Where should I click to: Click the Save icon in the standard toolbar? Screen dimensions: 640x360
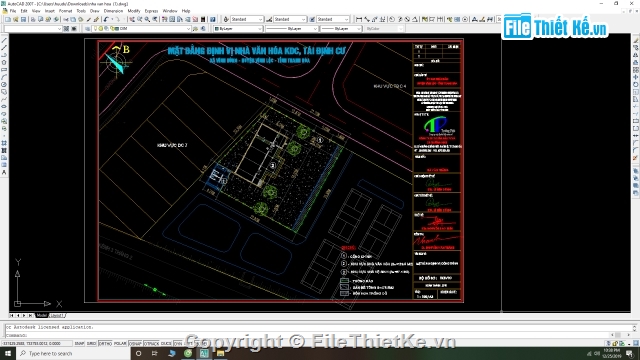tap(23, 19)
